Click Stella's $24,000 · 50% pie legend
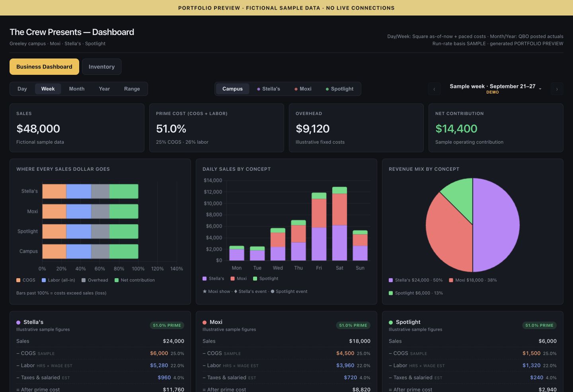 [x=415, y=280]
